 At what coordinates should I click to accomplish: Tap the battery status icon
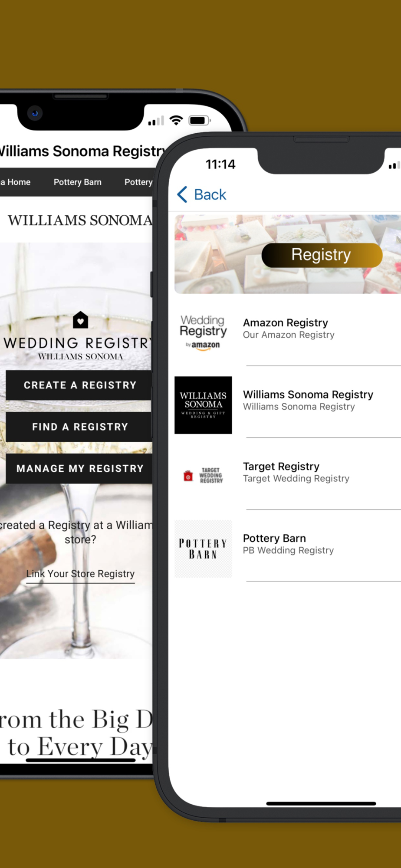point(200,120)
